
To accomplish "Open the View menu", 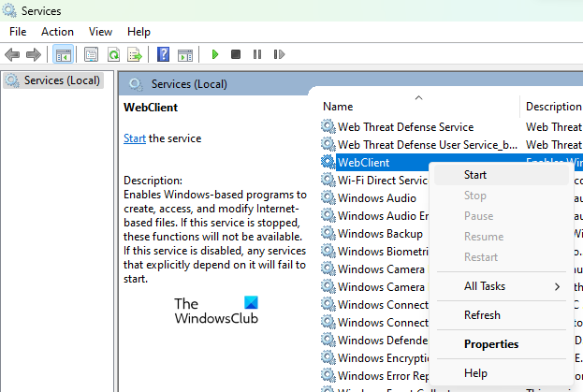I will (100, 32).
